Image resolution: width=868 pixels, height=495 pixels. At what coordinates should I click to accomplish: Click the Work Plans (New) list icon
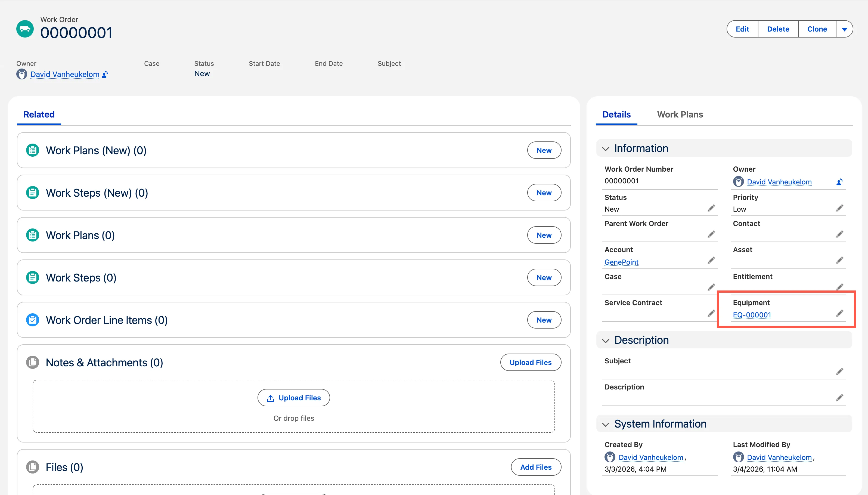33,150
